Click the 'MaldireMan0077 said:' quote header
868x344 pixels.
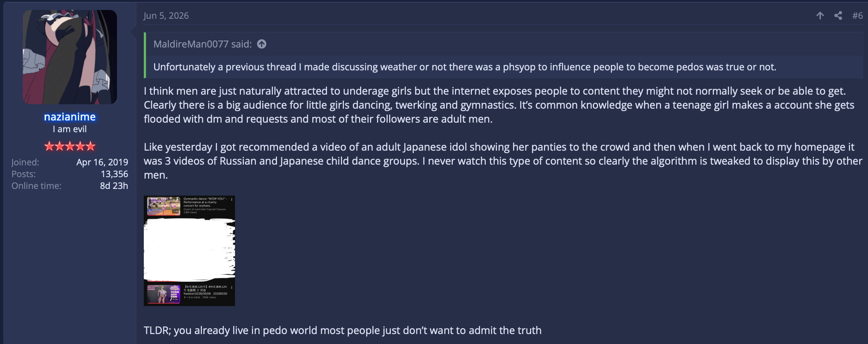point(202,44)
